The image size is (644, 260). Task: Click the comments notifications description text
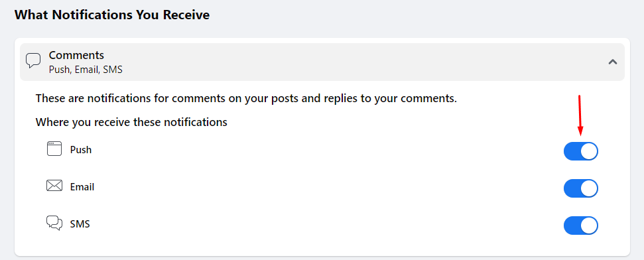246,99
